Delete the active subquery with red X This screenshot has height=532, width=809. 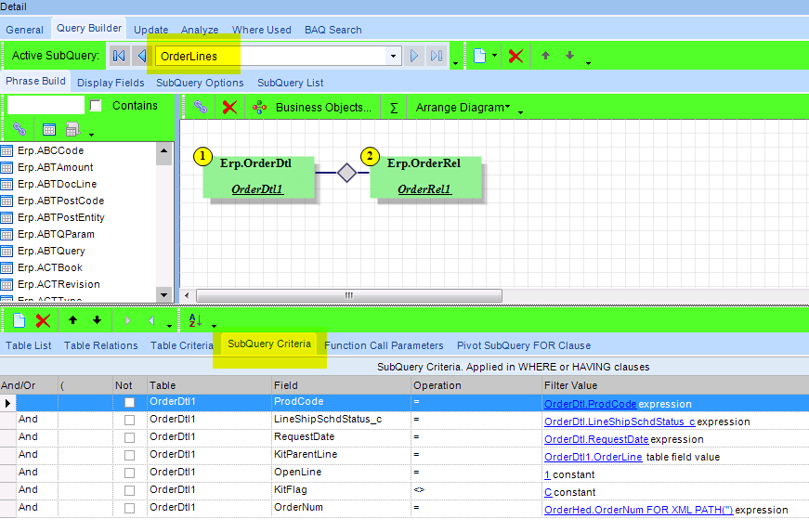[x=515, y=57]
